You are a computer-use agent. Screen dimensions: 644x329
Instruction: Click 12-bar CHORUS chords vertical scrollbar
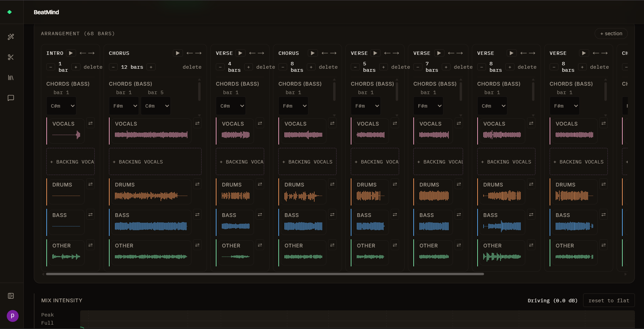coord(199,91)
